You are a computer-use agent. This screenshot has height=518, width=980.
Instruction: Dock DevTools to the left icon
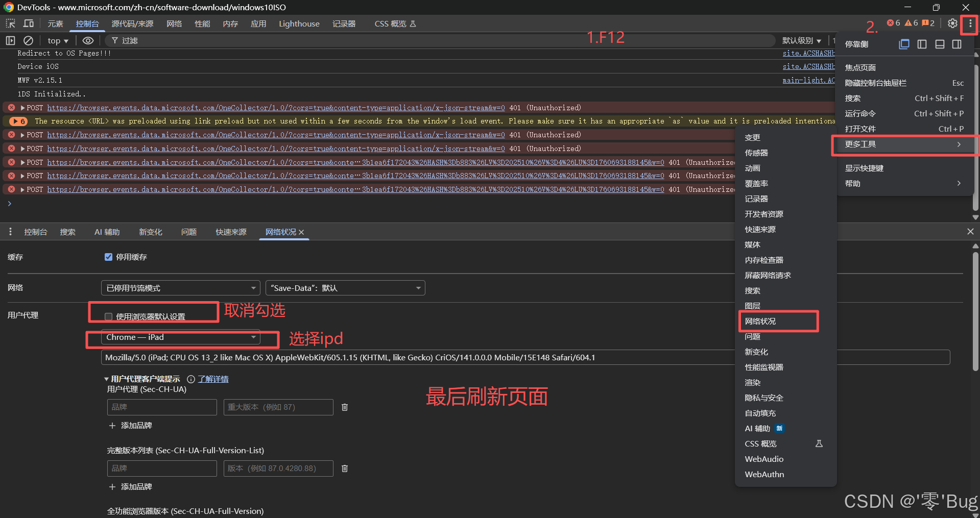922,44
